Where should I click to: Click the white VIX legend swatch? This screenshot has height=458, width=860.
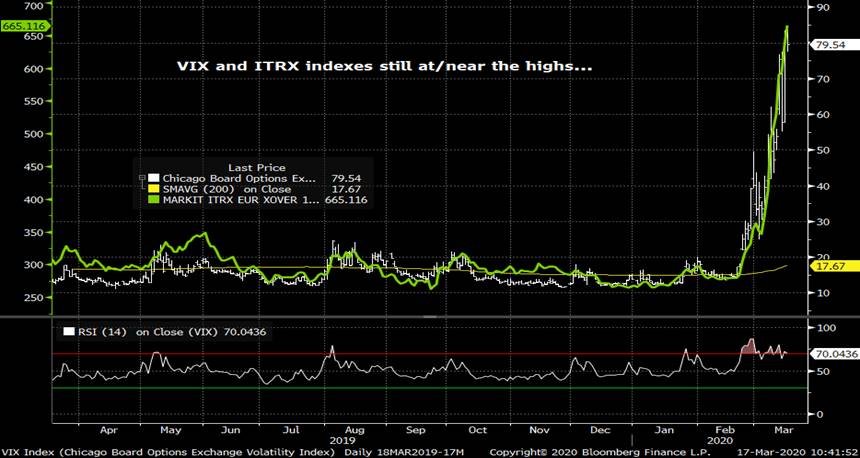pyautogui.click(x=154, y=178)
